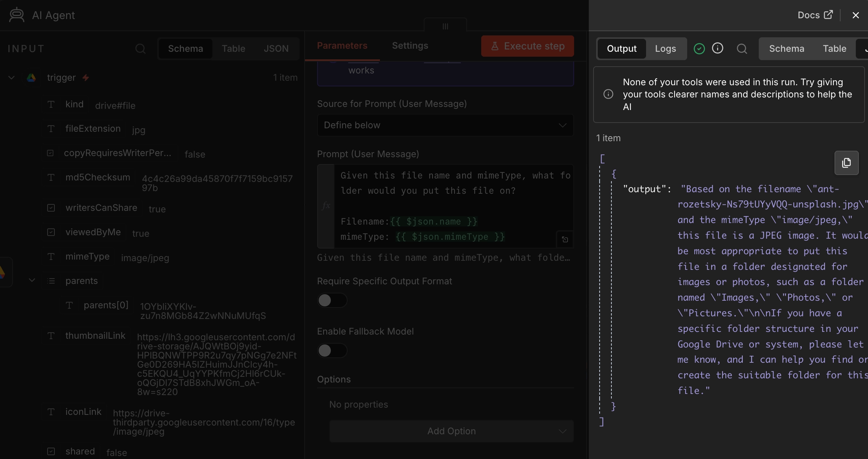Open the Settings tab
868x459 pixels.
point(410,46)
